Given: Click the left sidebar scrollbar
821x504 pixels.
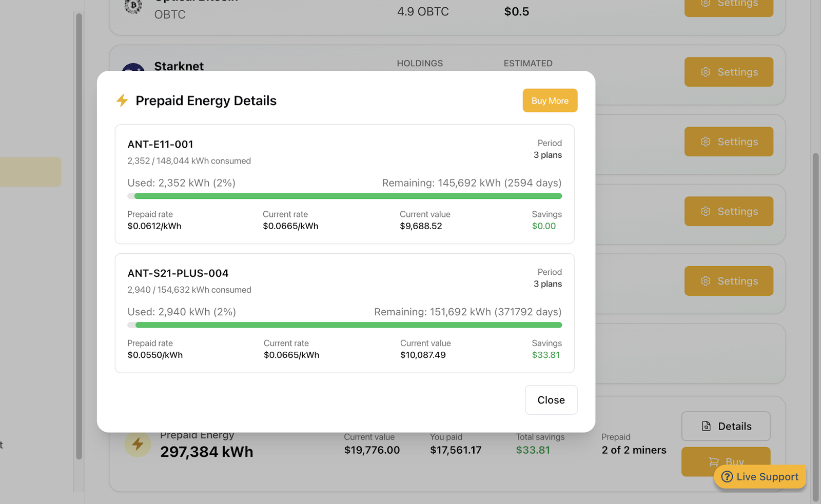Looking at the screenshot, I should (x=79, y=236).
